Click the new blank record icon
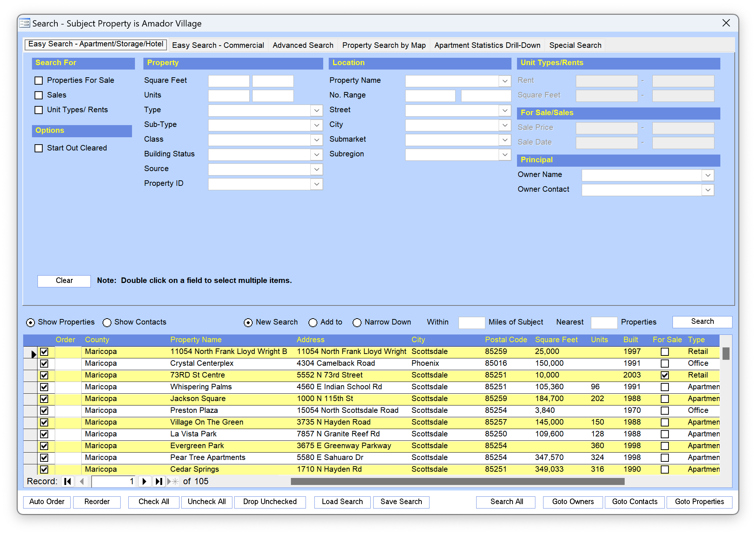756x535 pixels. (173, 481)
